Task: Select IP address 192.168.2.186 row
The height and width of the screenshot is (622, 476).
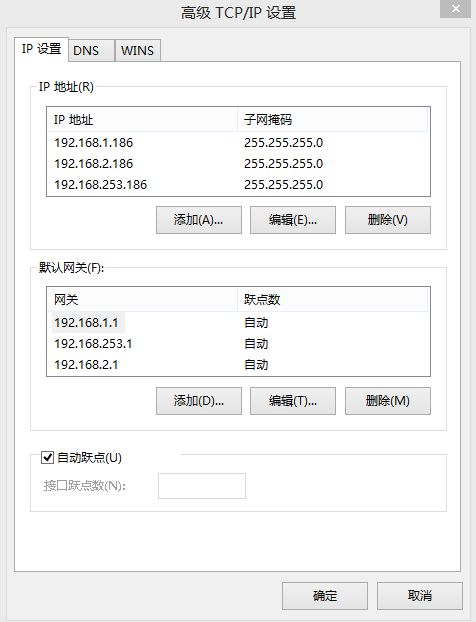Action: coord(238,164)
